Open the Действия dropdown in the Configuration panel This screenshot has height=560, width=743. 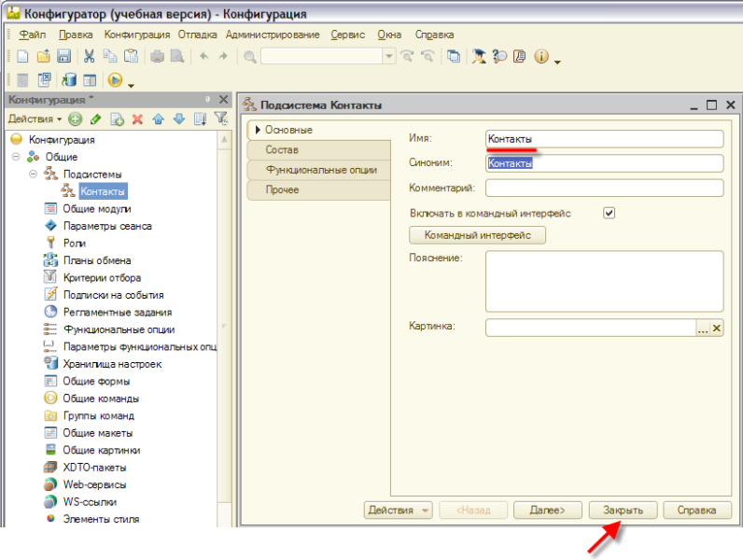(x=35, y=119)
